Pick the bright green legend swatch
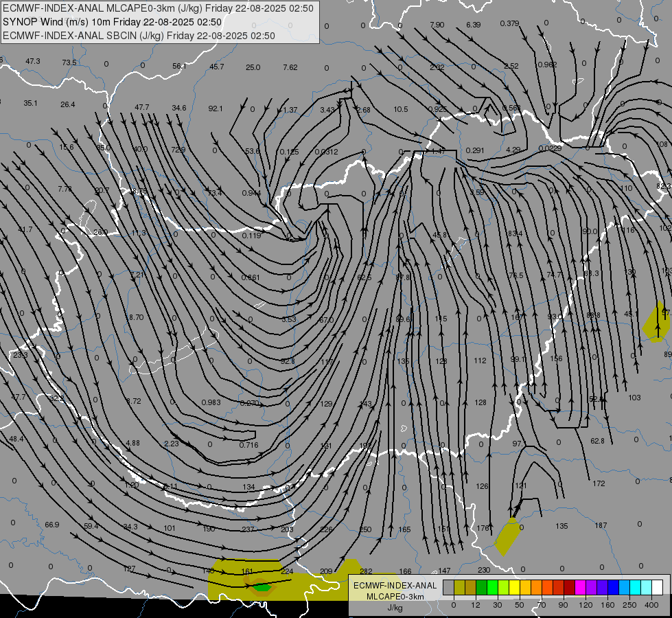Screen dimensions: 672x618 (x=492, y=588)
